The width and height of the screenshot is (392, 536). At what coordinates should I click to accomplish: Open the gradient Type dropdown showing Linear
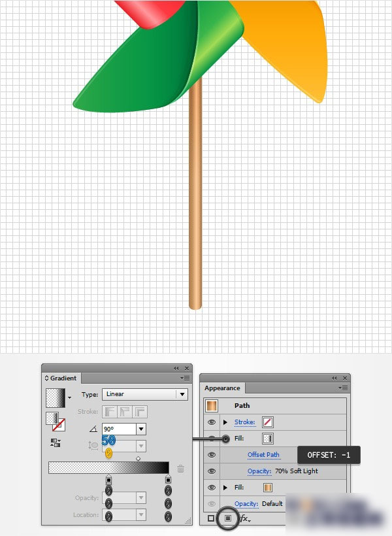click(145, 394)
